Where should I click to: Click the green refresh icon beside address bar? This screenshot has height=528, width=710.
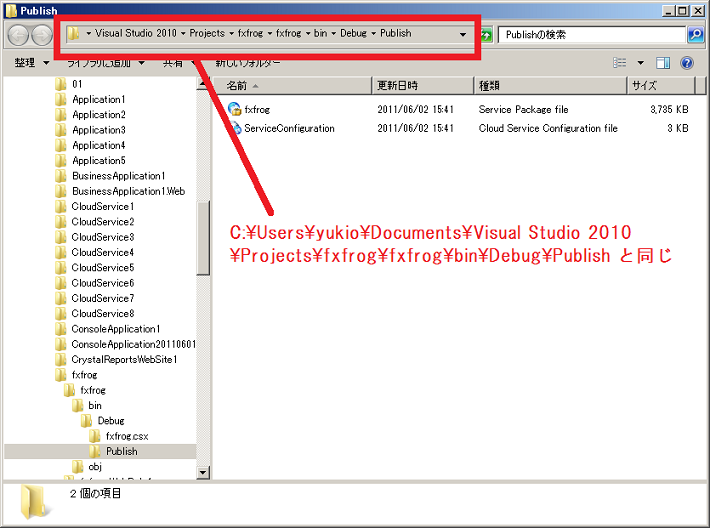(487, 34)
